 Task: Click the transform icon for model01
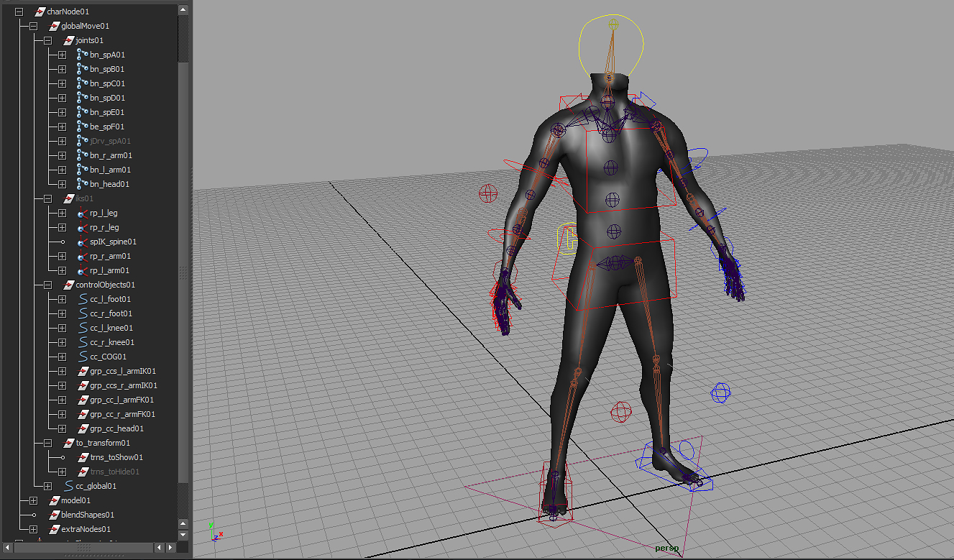pyautogui.click(x=54, y=500)
